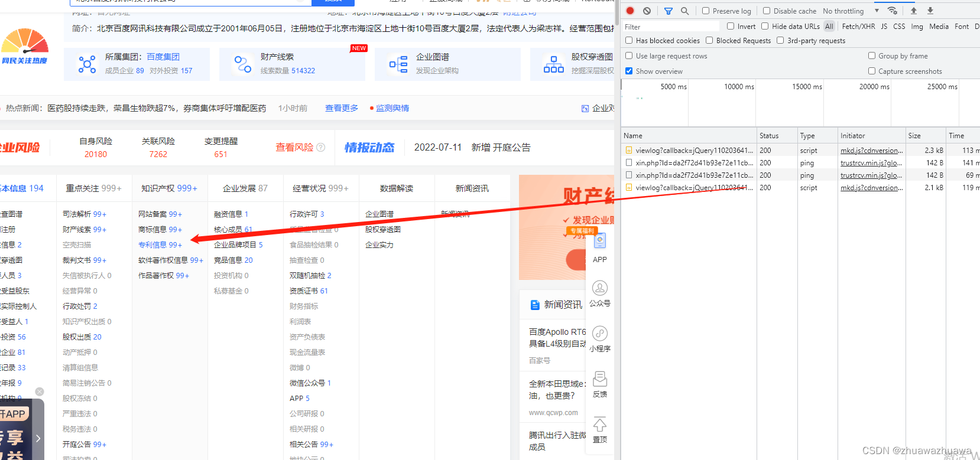Filter requests by Font type
Viewport: 980px width, 460px height.
[962, 27]
